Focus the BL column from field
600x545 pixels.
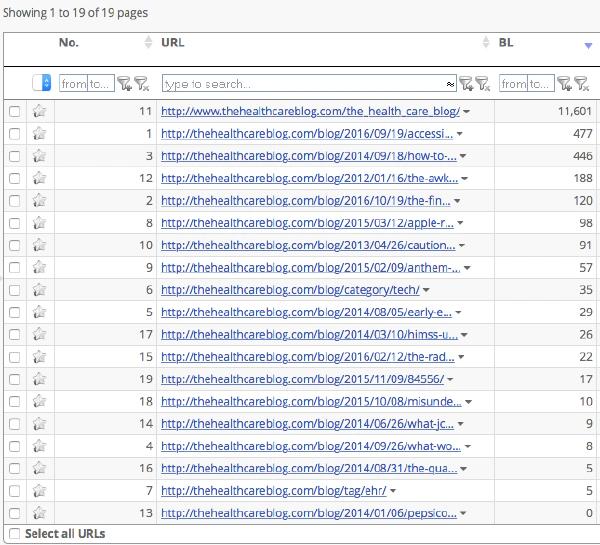pyautogui.click(x=514, y=83)
